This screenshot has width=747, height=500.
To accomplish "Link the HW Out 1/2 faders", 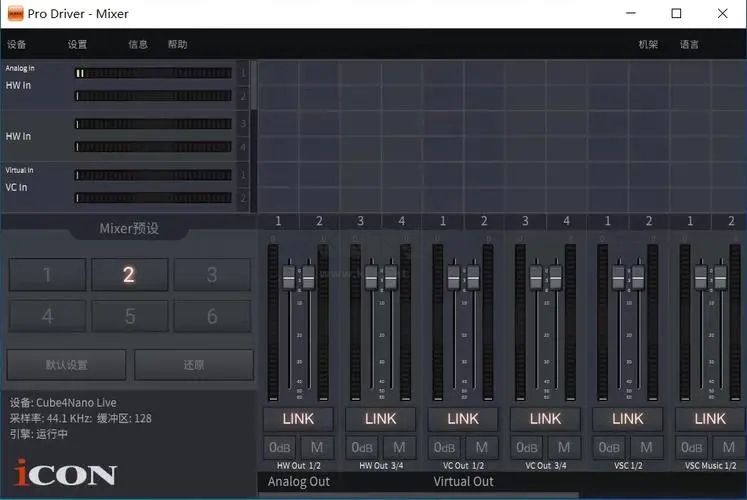I will click(x=298, y=418).
